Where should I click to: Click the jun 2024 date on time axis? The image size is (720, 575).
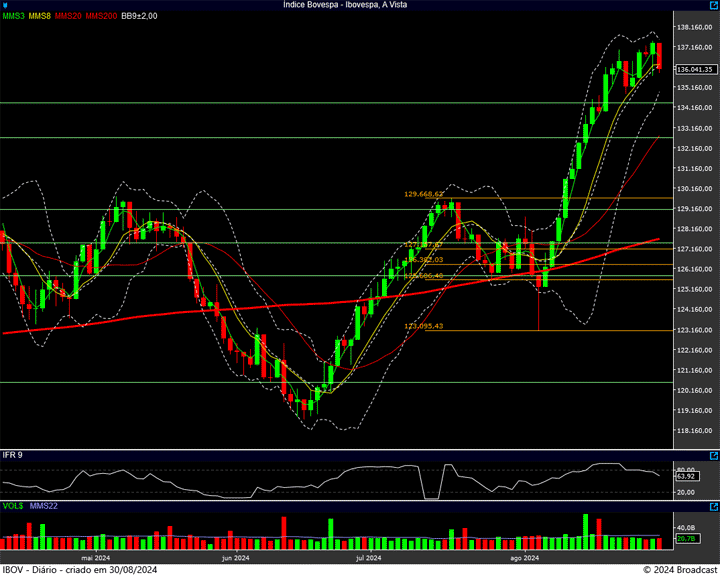point(234,558)
